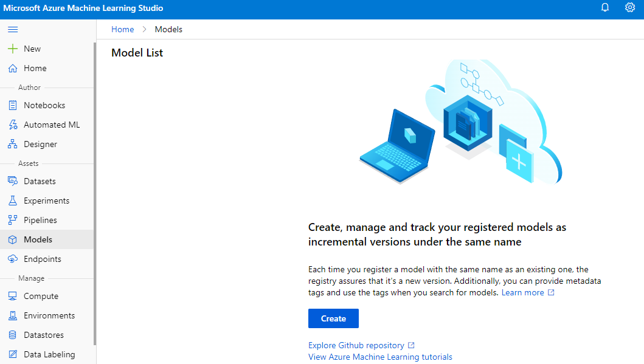644x364 pixels.
Task: Open the notifications bell
Action: click(x=604, y=7)
